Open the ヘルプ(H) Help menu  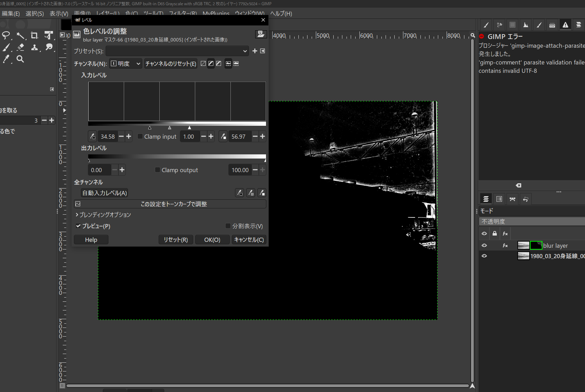pos(281,14)
